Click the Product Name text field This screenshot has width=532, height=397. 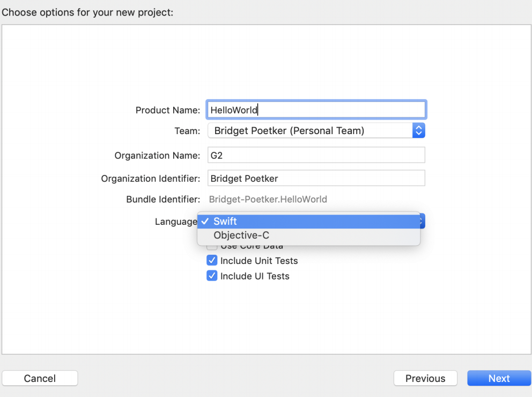316,109
